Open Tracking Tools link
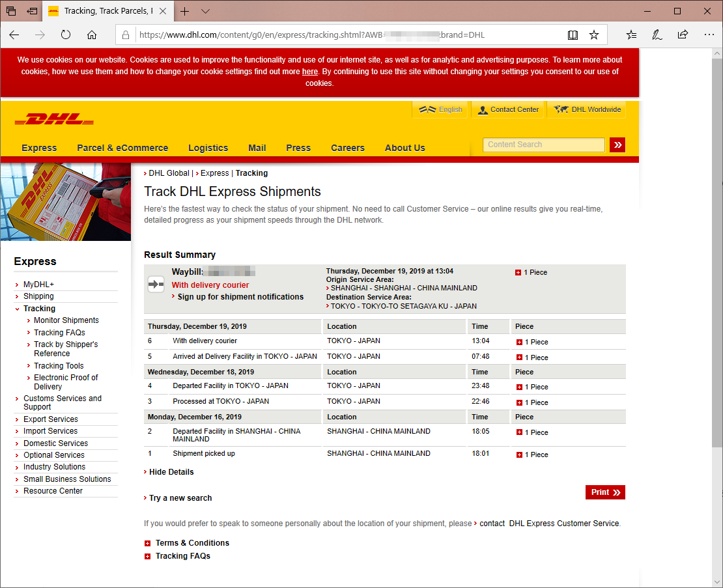 [59, 366]
